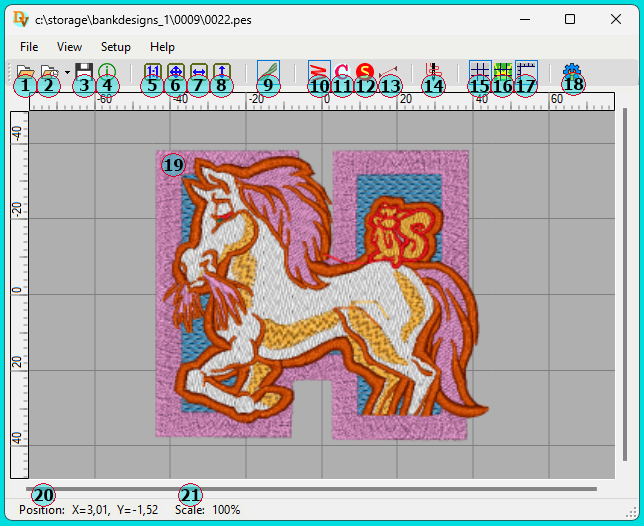This screenshot has height=526, width=644.
Task: Toggle the rulers display button
Action: click(x=526, y=72)
